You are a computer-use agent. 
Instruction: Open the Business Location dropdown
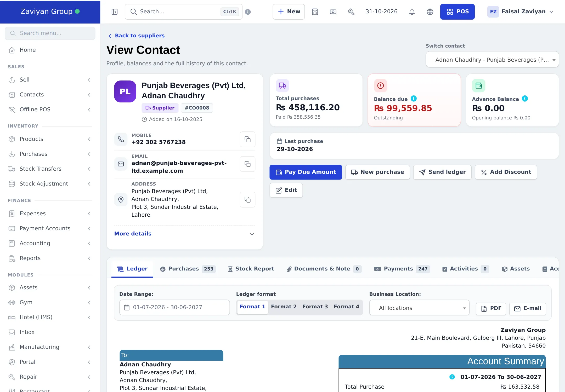point(419,308)
